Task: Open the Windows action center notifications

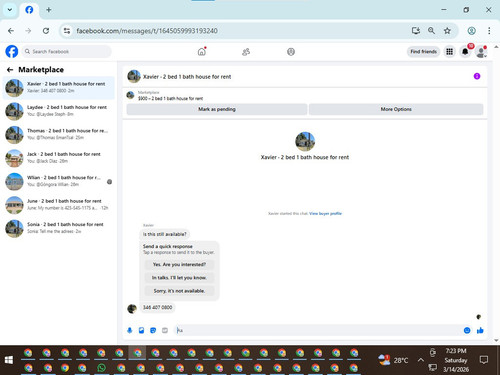Action: [484, 360]
